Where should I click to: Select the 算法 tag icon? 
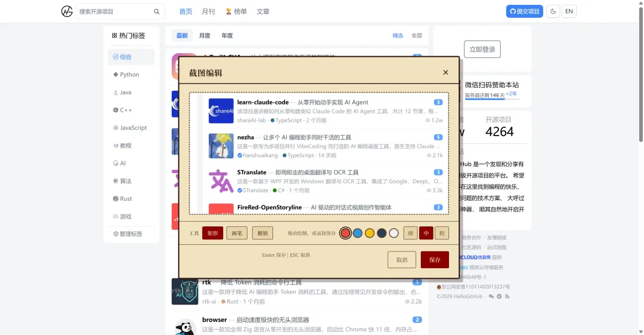pos(116,181)
